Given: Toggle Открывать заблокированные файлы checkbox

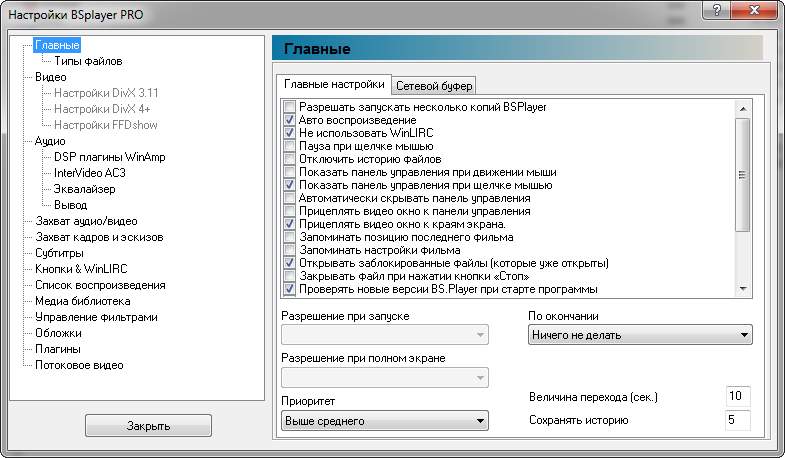Looking at the screenshot, I should pyautogui.click(x=289, y=263).
